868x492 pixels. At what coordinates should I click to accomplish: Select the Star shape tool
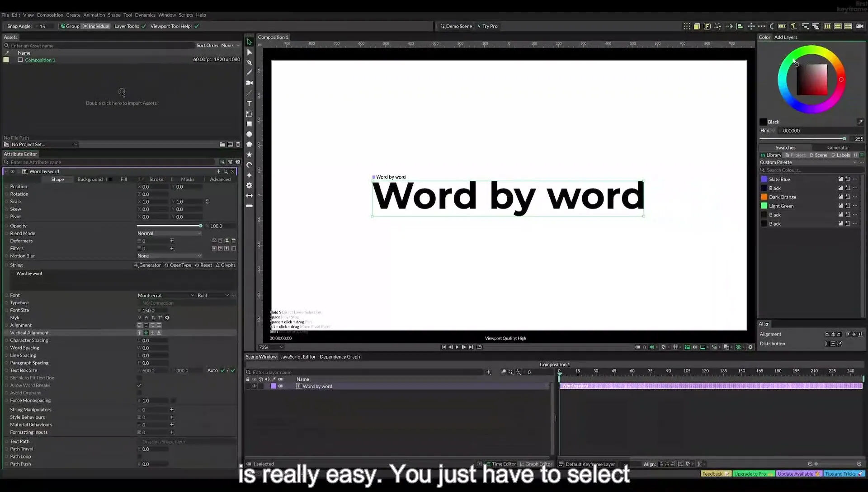click(249, 155)
